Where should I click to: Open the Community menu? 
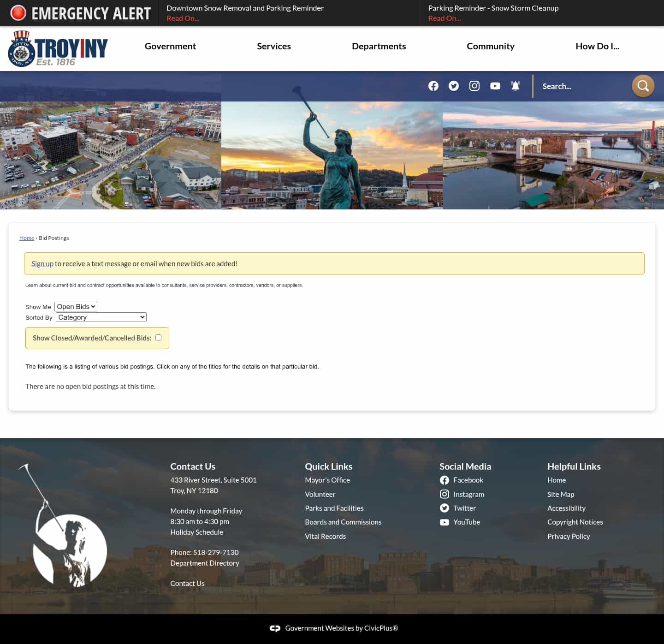pos(490,46)
